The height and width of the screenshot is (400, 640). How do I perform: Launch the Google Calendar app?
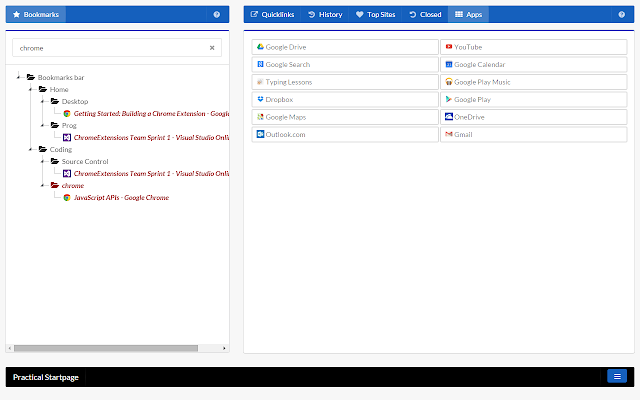pyautogui.click(x=533, y=64)
